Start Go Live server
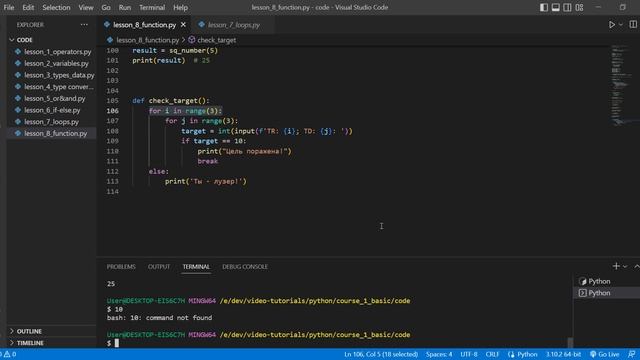 [x=604, y=354]
